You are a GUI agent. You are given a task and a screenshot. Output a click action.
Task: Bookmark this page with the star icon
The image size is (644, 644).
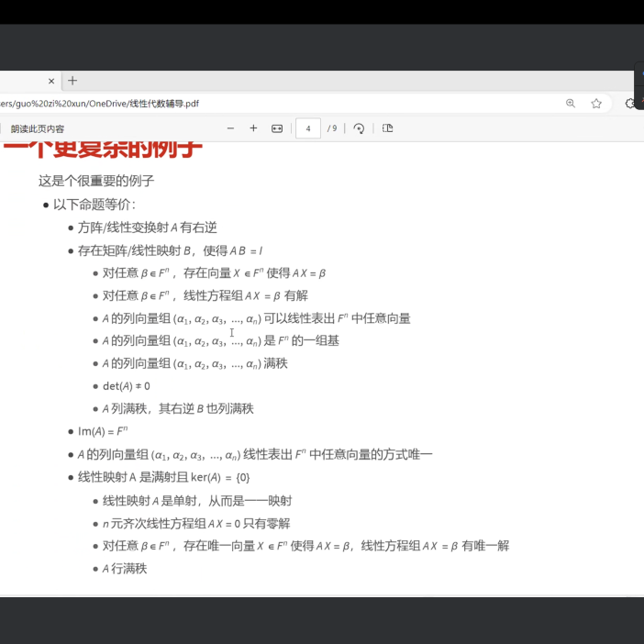(596, 104)
